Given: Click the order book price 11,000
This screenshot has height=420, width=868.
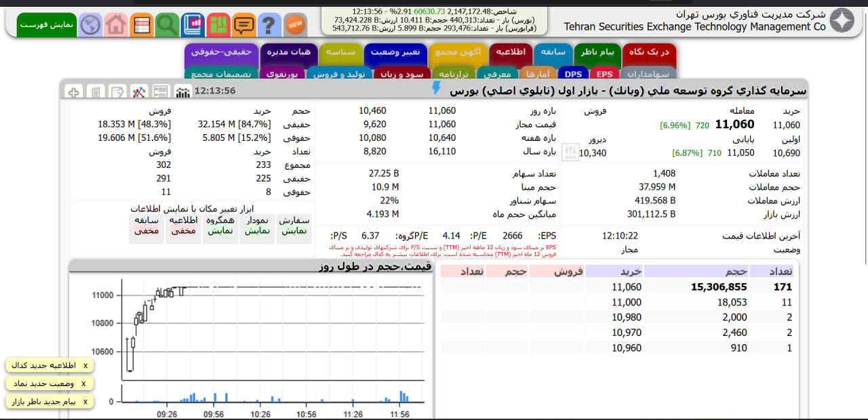Looking at the screenshot, I should (x=626, y=303).
